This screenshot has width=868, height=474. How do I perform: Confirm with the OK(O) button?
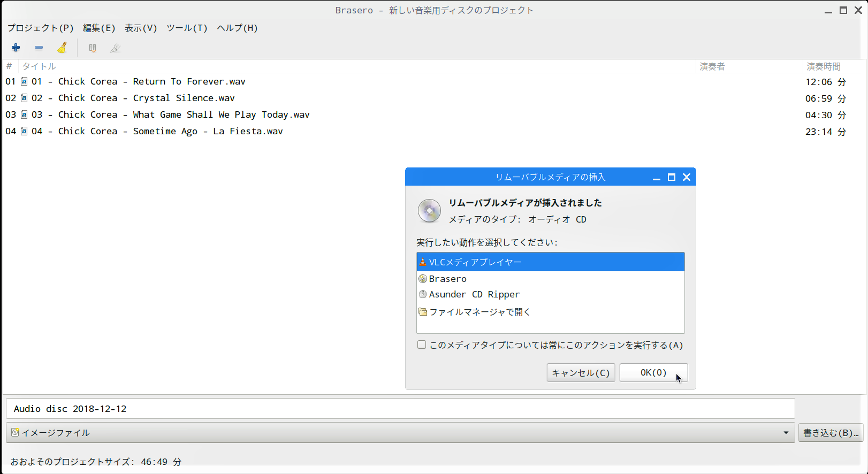click(653, 373)
